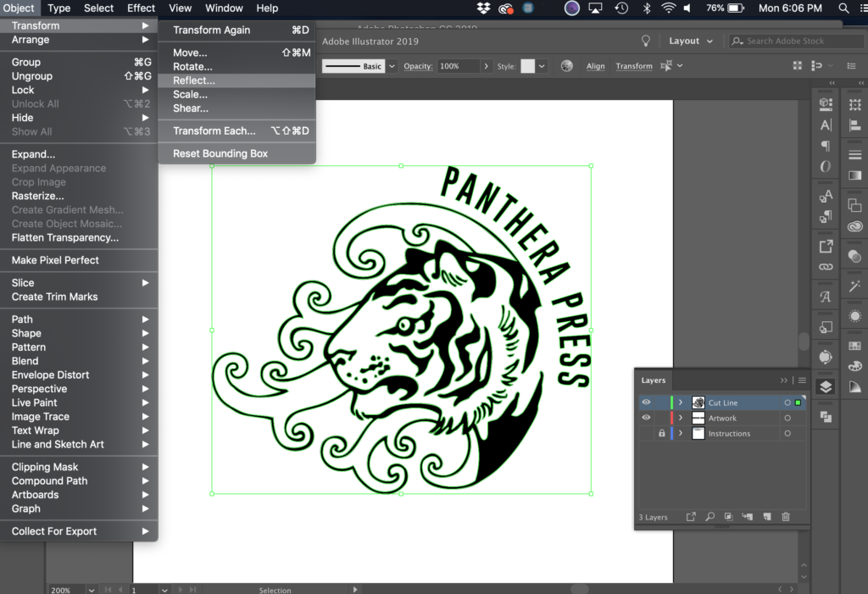Open the Asset Export panel icon
This screenshot has height=594, width=868.
826,247
